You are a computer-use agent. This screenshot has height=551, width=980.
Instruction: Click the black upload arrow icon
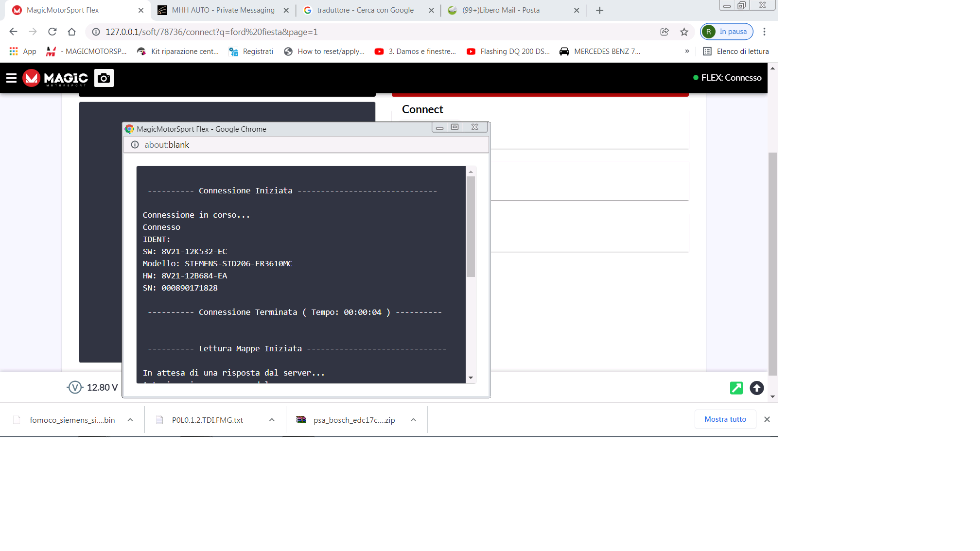coord(756,388)
